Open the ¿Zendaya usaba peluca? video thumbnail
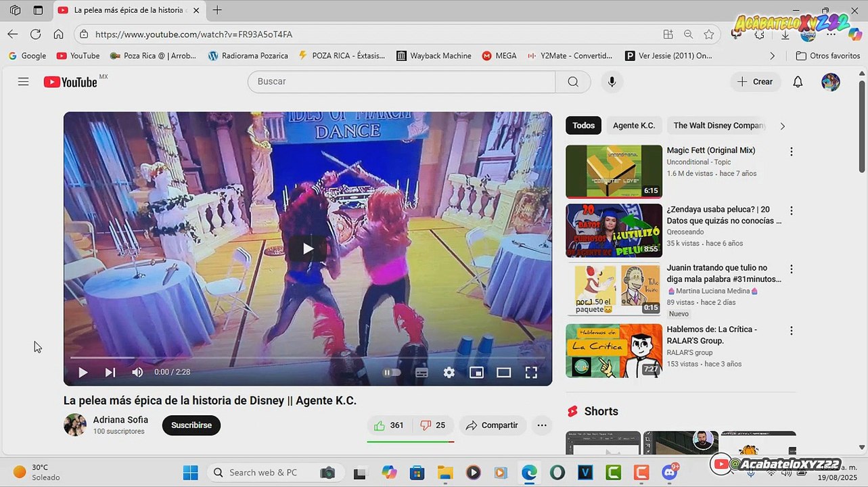The height and width of the screenshot is (487, 868). click(614, 231)
